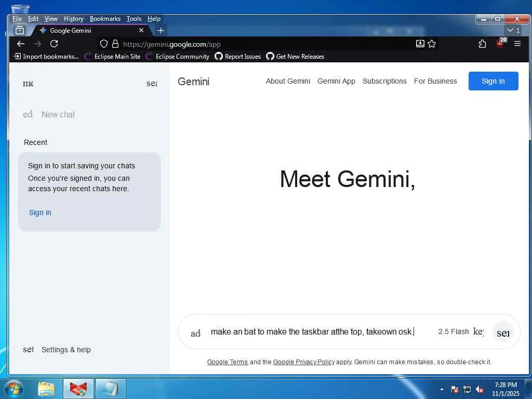
Task: Click the blue Sign in button
Action: pos(493,81)
